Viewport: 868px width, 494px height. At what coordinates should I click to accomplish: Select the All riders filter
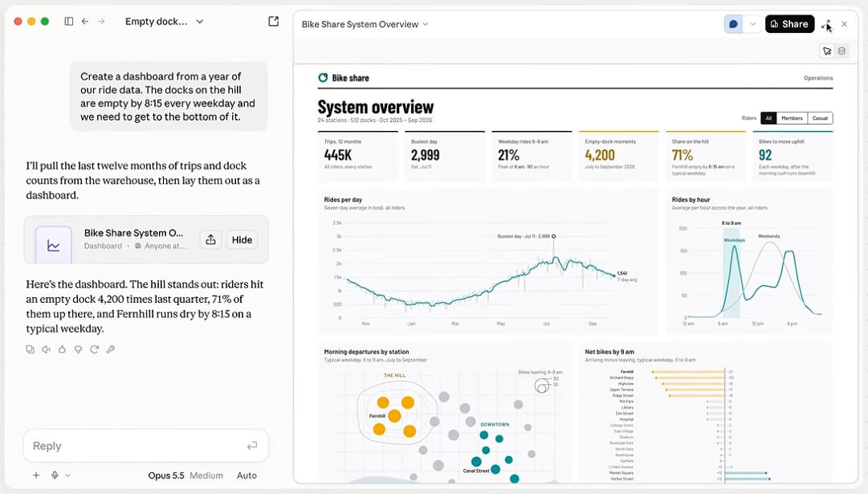[x=768, y=118]
